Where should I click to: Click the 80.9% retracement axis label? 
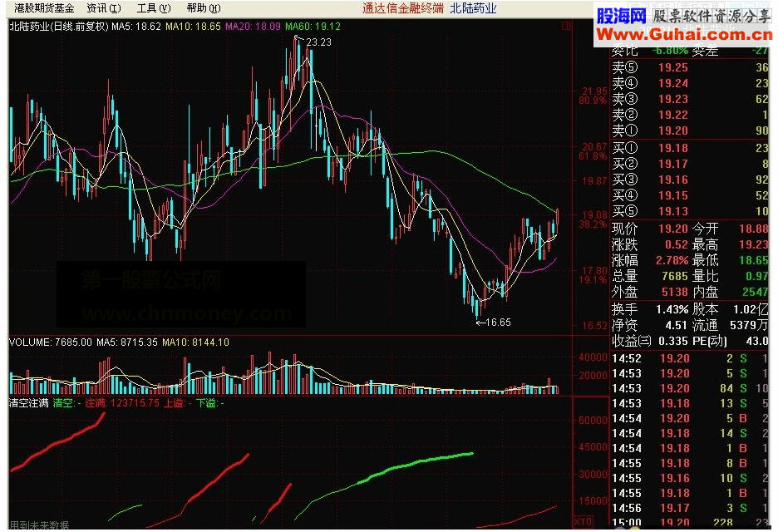pos(593,101)
